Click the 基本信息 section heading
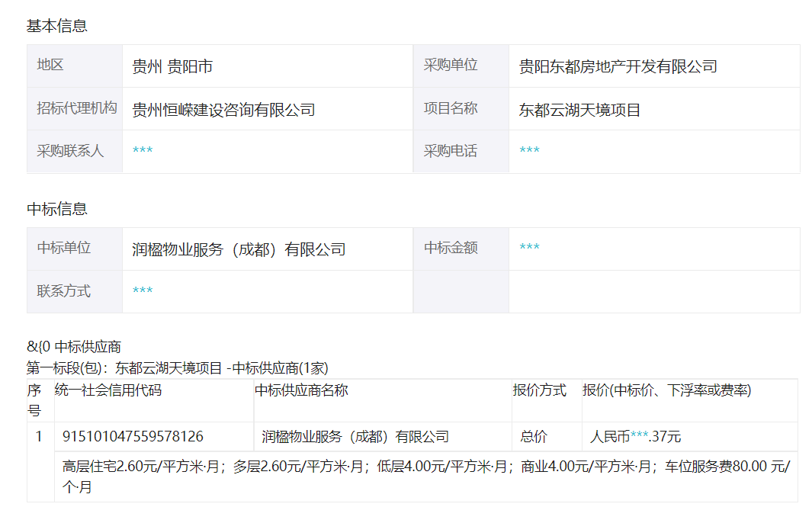This screenshot has height=507, width=812. 57,26
